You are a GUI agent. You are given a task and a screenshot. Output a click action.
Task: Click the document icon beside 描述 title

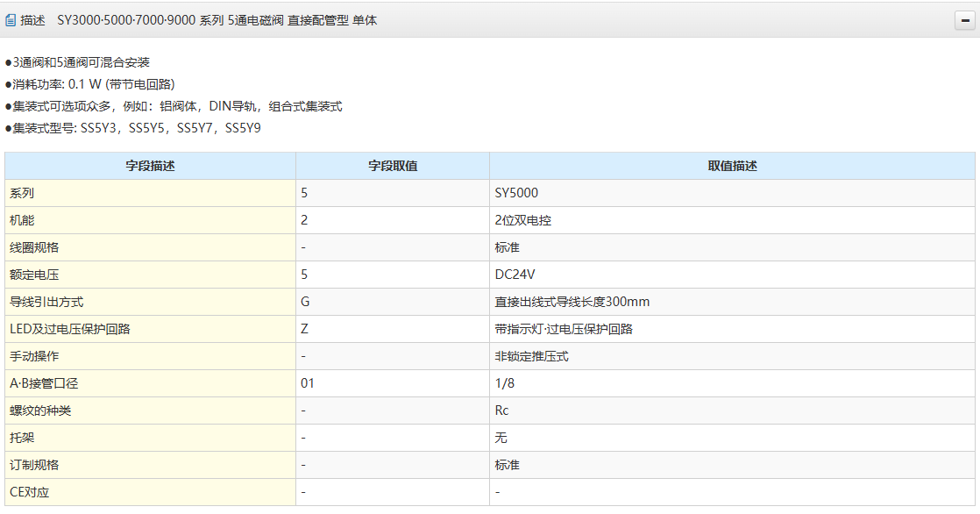[x=11, y=20]
